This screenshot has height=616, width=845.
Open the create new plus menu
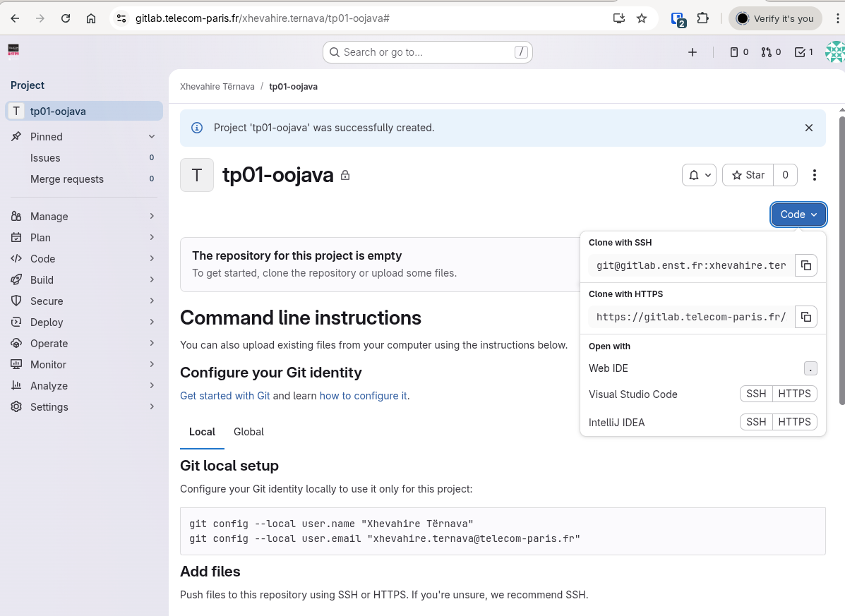(x=693, y=52)
